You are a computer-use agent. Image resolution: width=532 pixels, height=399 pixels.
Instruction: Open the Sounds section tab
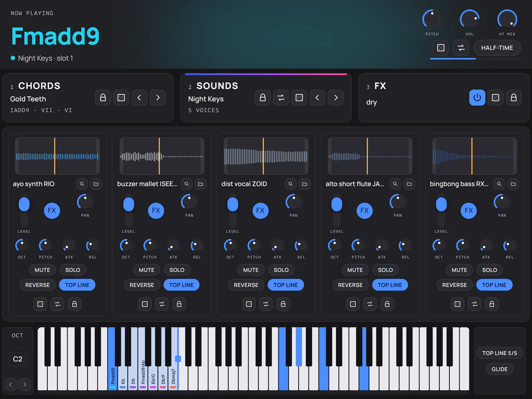tap(266, 98)
